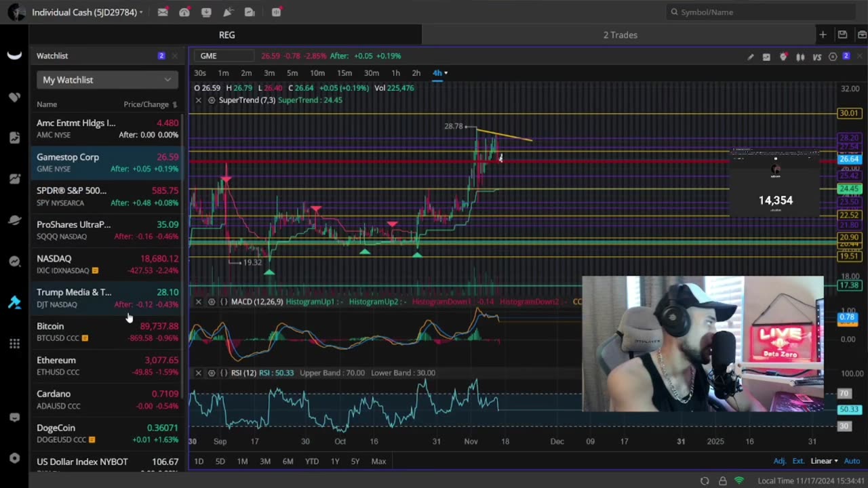Click the refresh icon in status bar
Image resolution: width=868 pixels, height=488 pixels.
(705, 481)
